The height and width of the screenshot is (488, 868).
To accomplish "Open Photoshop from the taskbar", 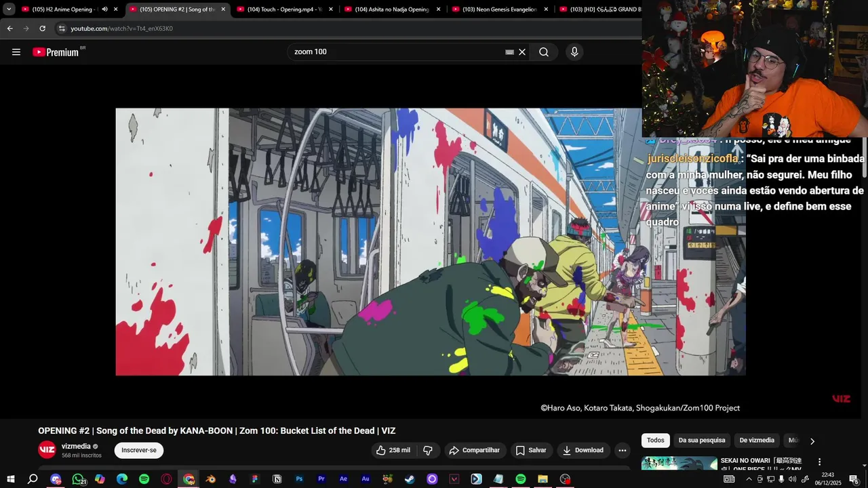I will 299,479.
